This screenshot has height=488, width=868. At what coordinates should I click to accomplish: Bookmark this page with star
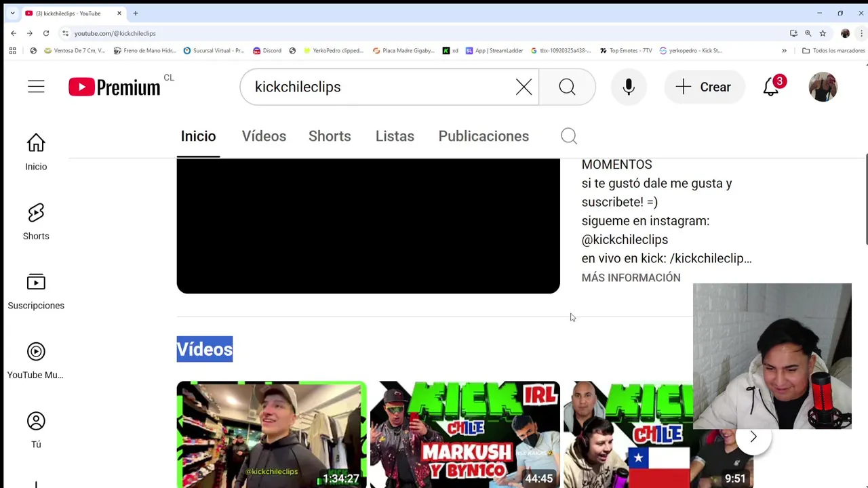tap(823, 33)
